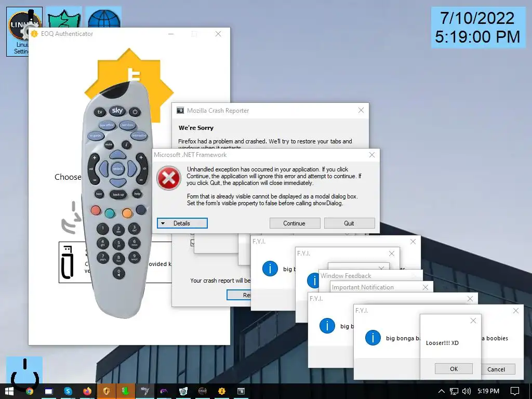Click the i info button on the remote
This screenshot has width=532, height=399.
click(x=127, y=144)
